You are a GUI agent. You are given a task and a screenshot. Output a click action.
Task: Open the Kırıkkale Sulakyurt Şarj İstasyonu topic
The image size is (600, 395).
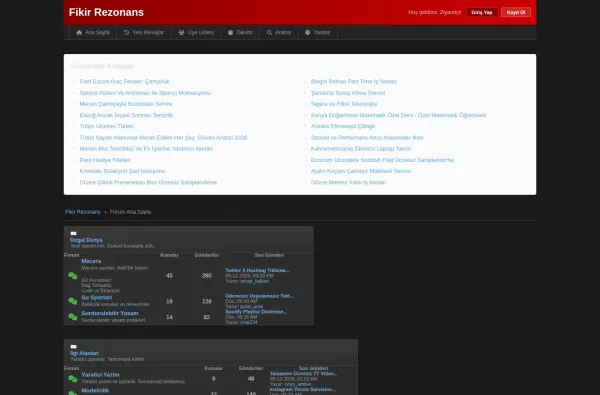point(122,171)
